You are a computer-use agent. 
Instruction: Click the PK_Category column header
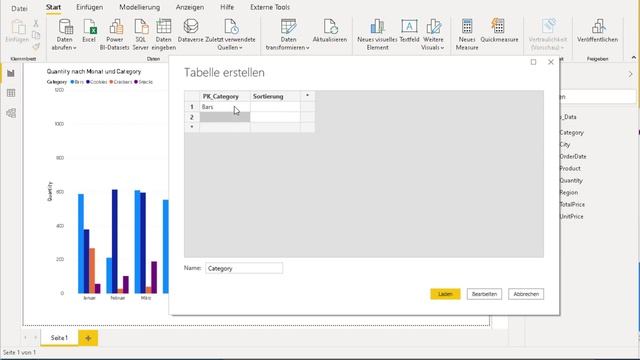(x=224, y=96)
